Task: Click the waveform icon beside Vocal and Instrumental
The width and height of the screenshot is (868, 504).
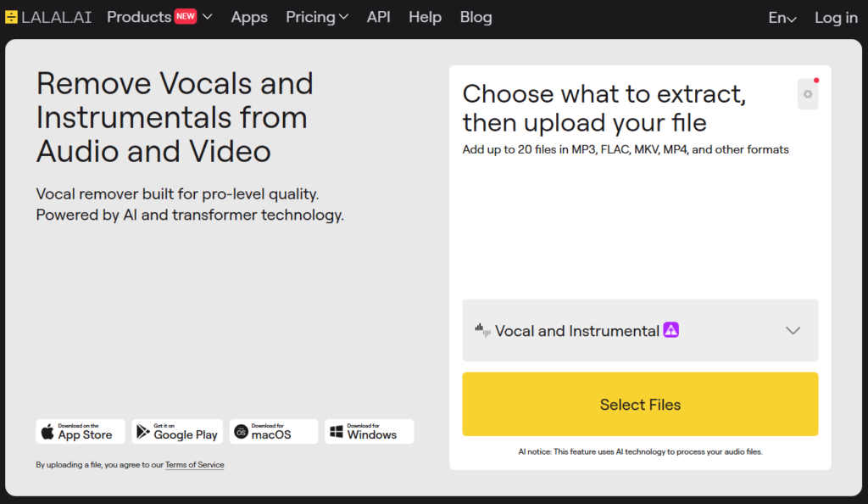Action: [482, 331]
